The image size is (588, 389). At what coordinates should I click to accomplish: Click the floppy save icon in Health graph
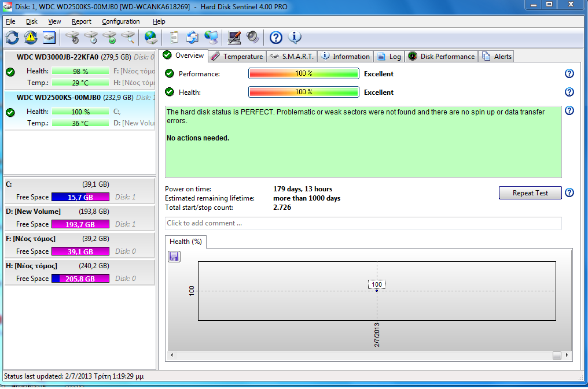tap(174, 257)
